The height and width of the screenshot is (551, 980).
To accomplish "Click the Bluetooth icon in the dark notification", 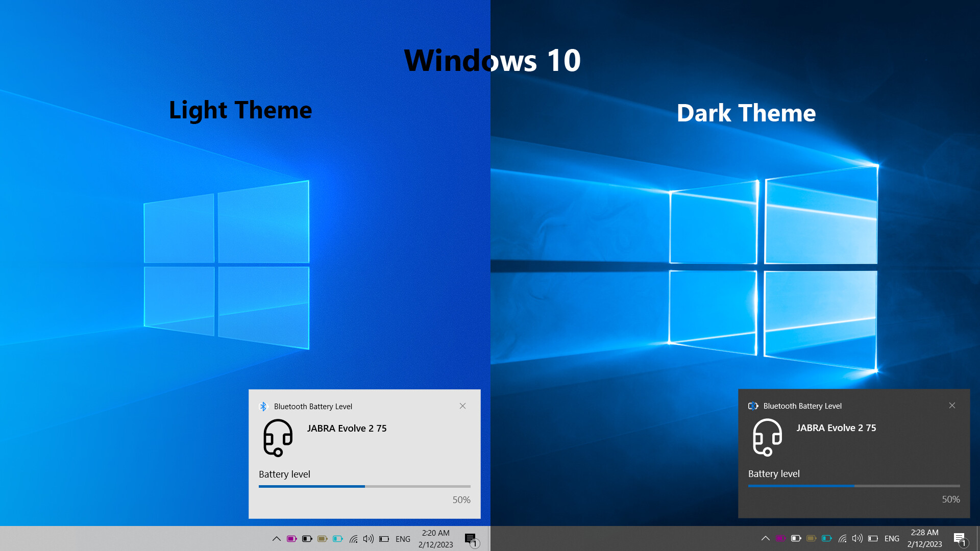I will coord(753,406).
